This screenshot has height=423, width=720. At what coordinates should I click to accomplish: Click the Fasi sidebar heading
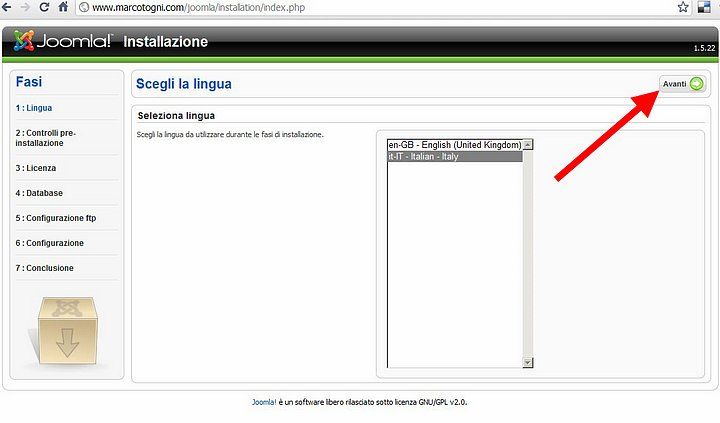click(x=28, y=82)
